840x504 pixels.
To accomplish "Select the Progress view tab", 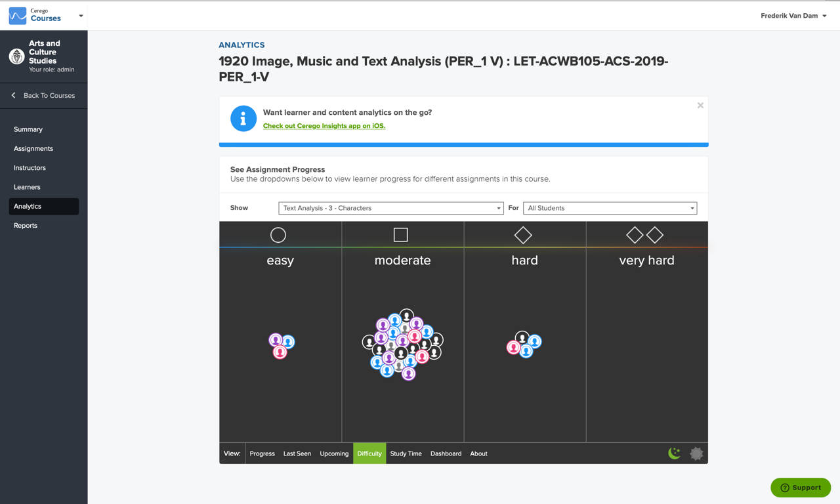I will coord(262,453).
